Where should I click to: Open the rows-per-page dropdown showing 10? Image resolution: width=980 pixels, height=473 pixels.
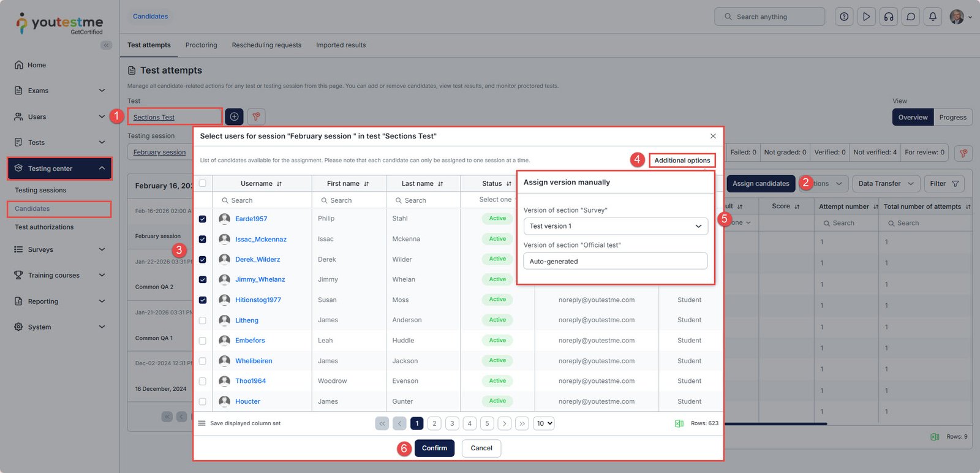click(x=544, y=423)
